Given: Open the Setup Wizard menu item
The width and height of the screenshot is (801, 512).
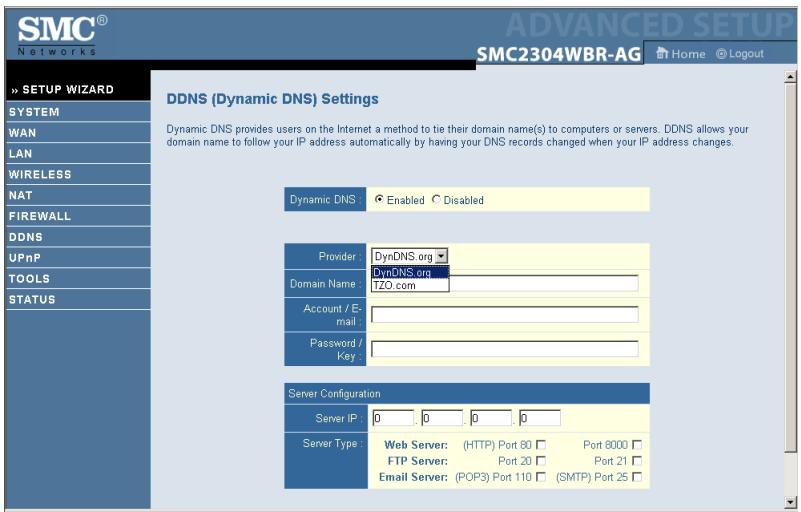Looking at the screenshot, I should point(78,90).
